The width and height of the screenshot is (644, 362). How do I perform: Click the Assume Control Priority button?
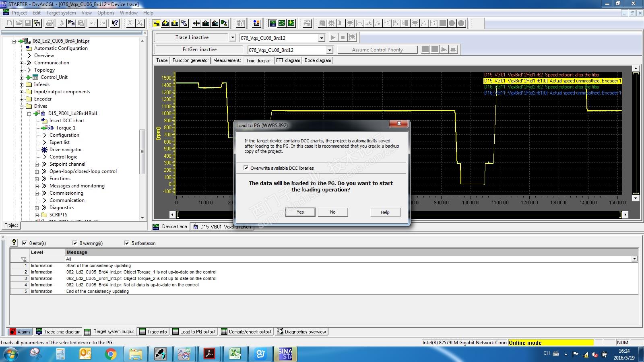pyautogui.click(x=378, y=49)
